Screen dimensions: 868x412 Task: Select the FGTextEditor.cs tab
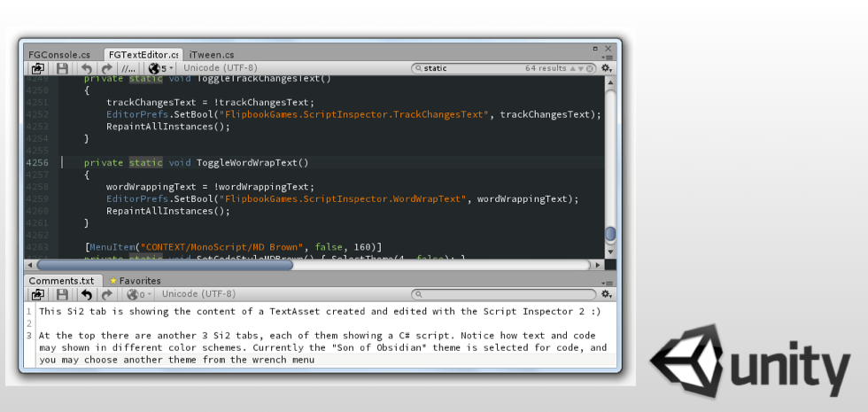click(x=143, y=55)
